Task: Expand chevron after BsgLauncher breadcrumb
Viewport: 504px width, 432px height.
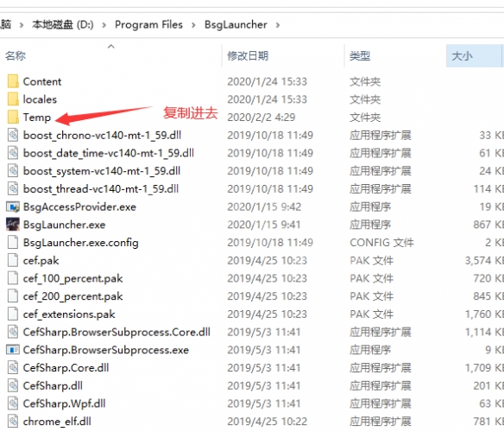Action: [278, 25]
